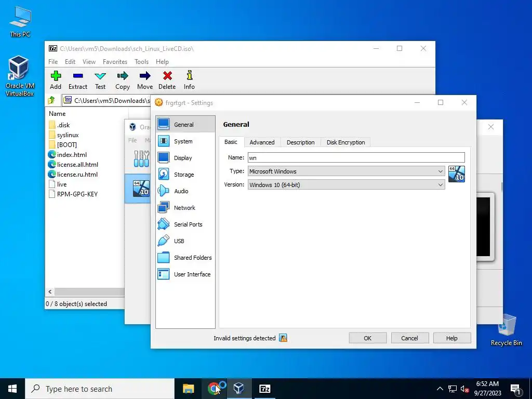Select license.ru.html in 7-Zip list
The image size is (532, 399).
coord(73,174)
